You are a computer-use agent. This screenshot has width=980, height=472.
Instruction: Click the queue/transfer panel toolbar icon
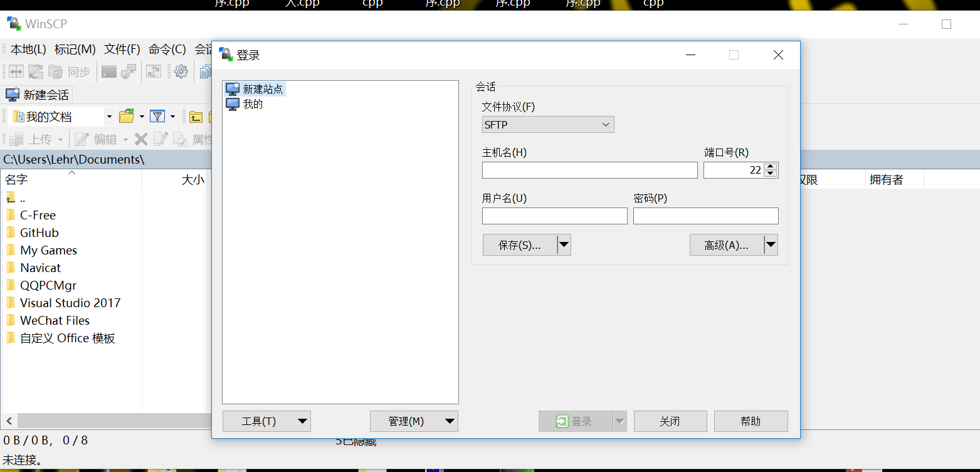click(154, 71)
